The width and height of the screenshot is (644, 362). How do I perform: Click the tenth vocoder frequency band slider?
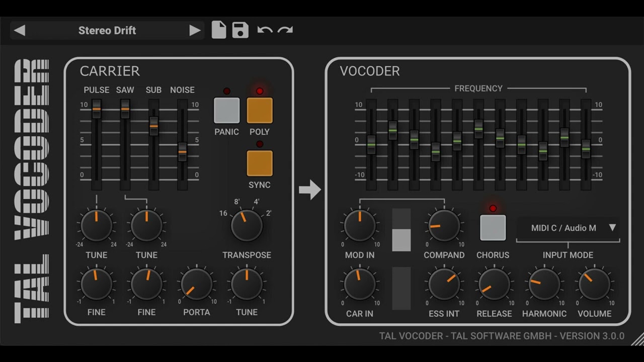pyautogui.click(x=565, y=137)
